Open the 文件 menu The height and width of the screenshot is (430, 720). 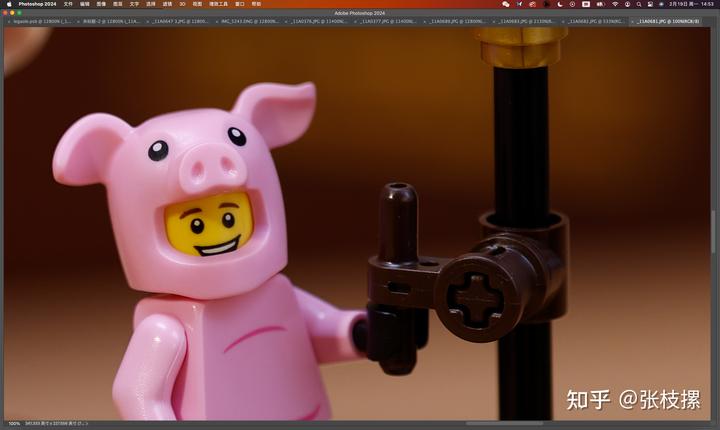[68, 4]
